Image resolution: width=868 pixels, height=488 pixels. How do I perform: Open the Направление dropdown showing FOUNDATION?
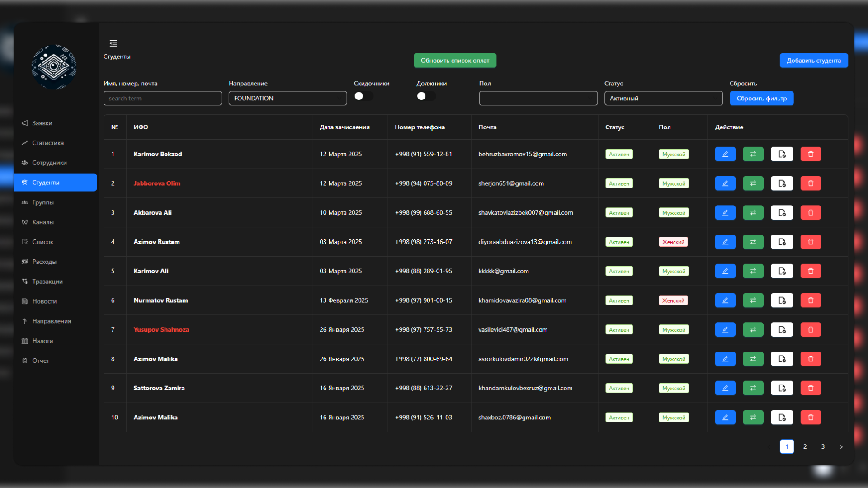pos(288,99)
